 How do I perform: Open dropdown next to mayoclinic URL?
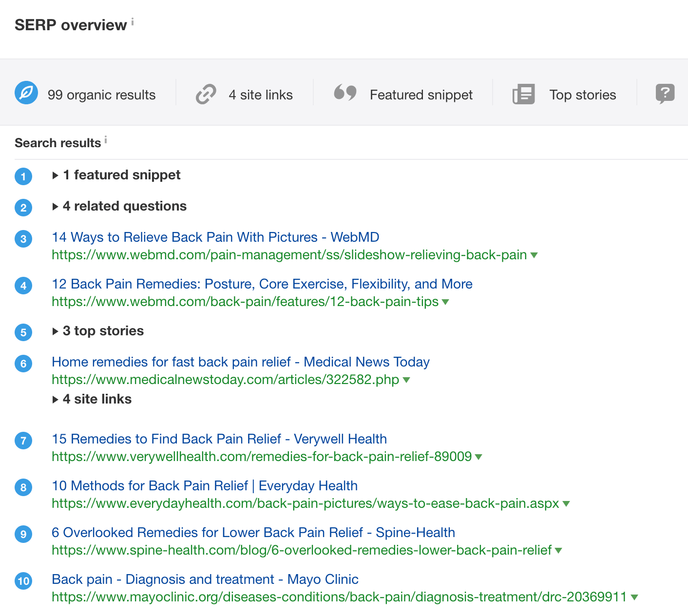point(634,597)
